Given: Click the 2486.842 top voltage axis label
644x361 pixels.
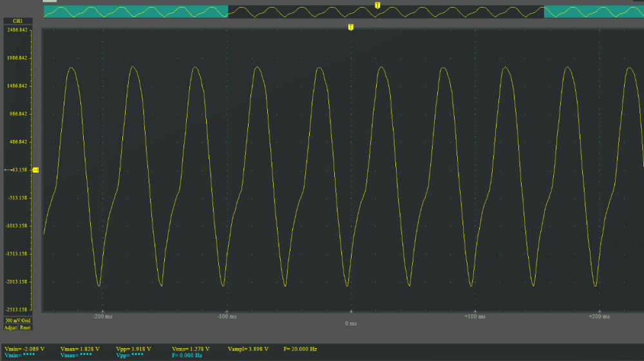Looking at the screenshot, I should [x=17, y=30].
